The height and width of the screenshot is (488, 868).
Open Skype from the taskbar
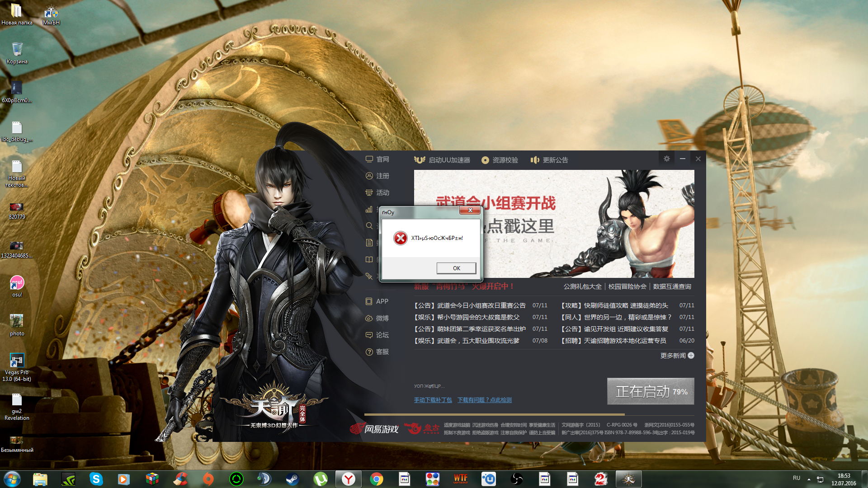96,479
